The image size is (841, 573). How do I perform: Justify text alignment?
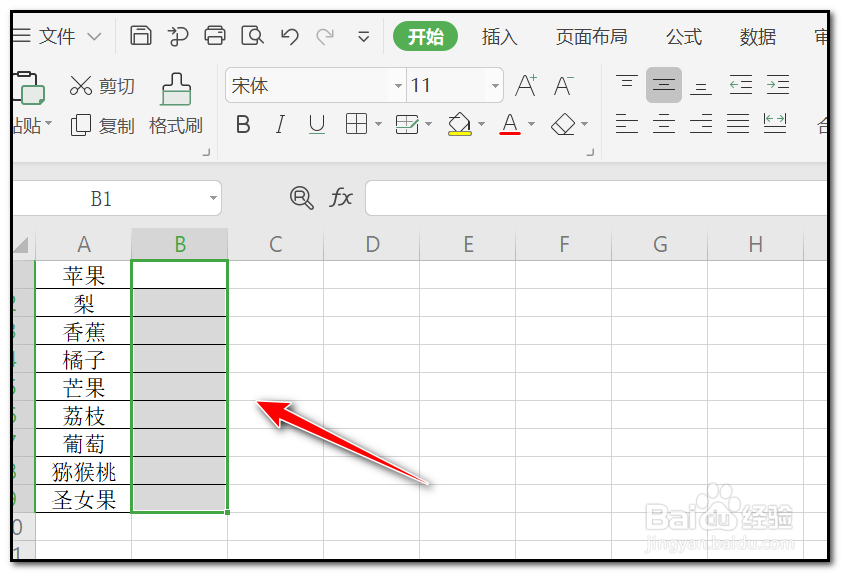738,123
